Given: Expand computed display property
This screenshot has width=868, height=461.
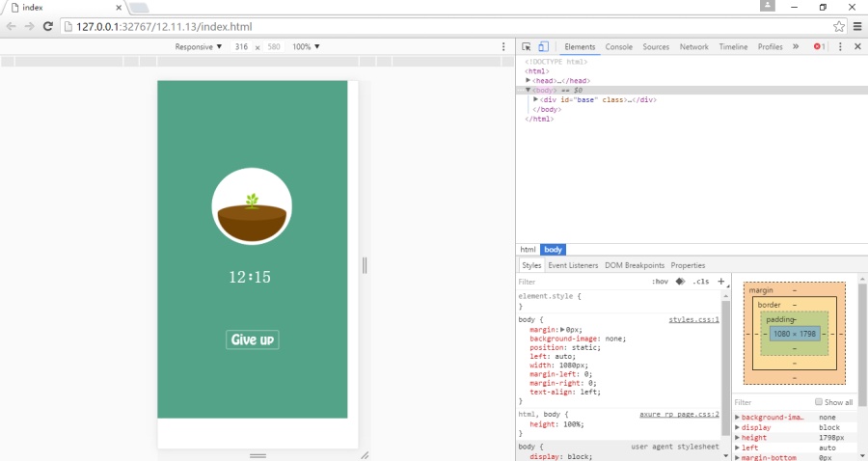Looking at the screenshot, I should (737, 427).
